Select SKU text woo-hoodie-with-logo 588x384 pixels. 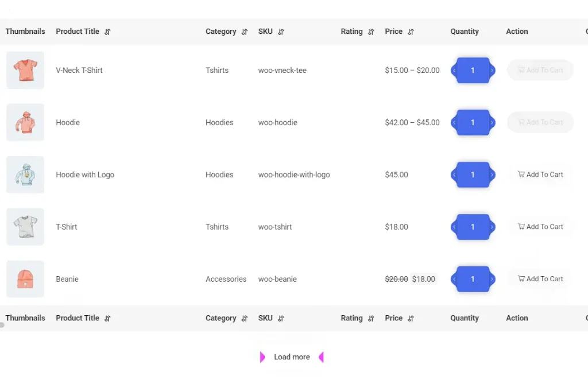[x=294, y=174]
